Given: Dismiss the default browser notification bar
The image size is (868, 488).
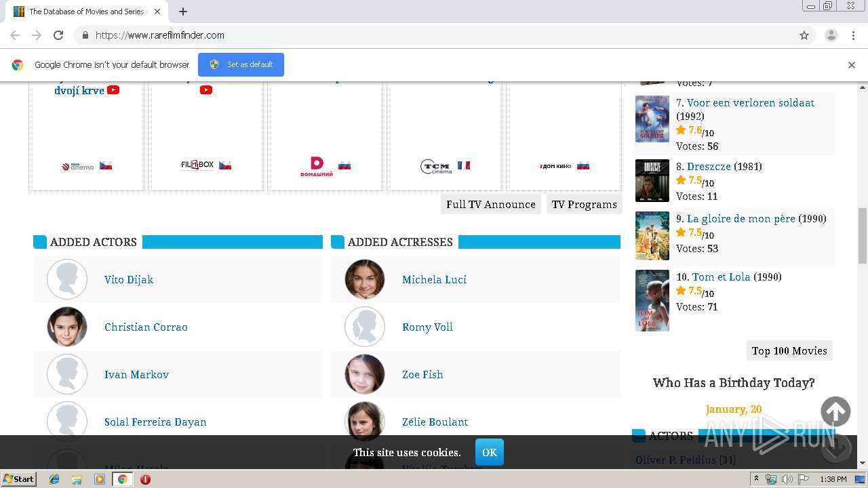Looking at the screenshot, I should point(852,65).
